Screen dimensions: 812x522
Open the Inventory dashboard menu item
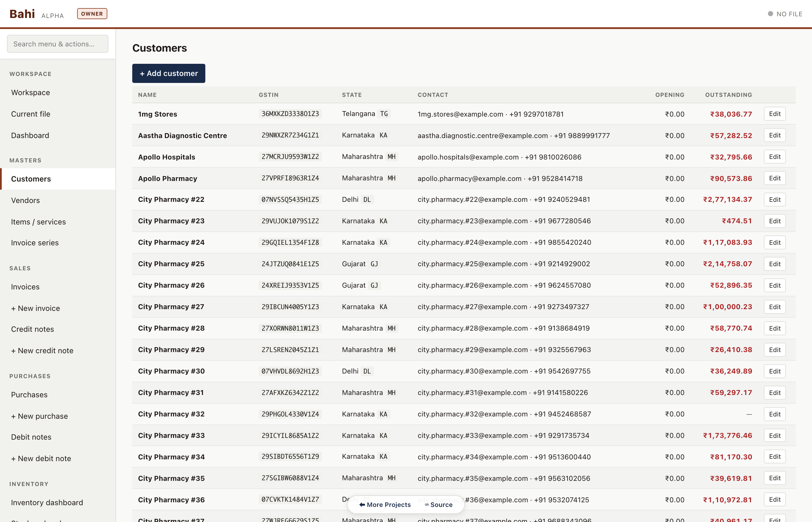coord(47,503)
